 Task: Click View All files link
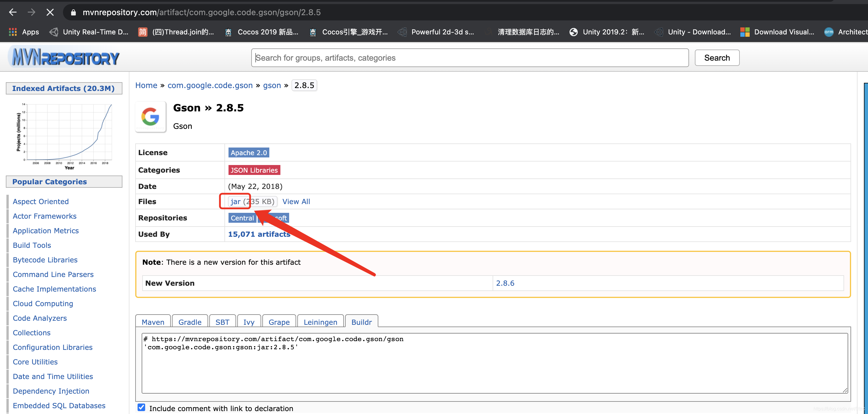pos(296,201)
